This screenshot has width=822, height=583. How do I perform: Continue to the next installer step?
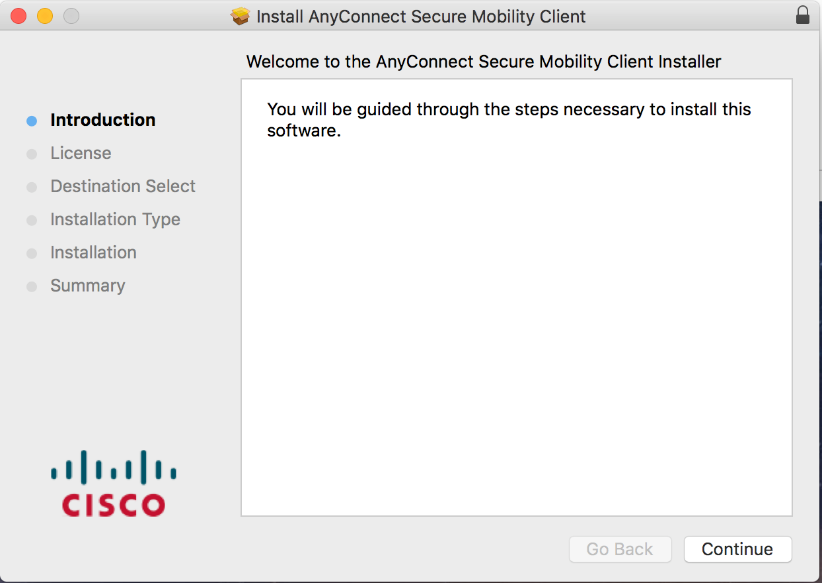(738, 549)
